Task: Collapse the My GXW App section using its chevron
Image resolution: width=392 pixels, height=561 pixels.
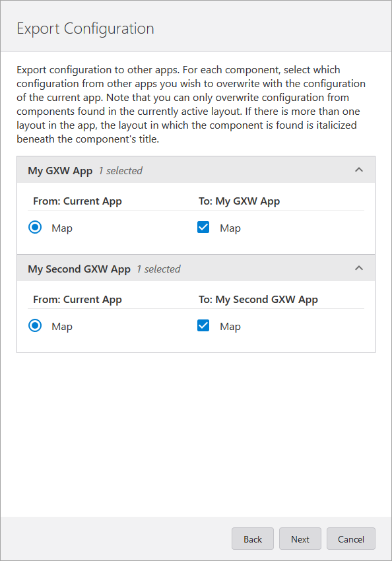Action: click(359, 170)
